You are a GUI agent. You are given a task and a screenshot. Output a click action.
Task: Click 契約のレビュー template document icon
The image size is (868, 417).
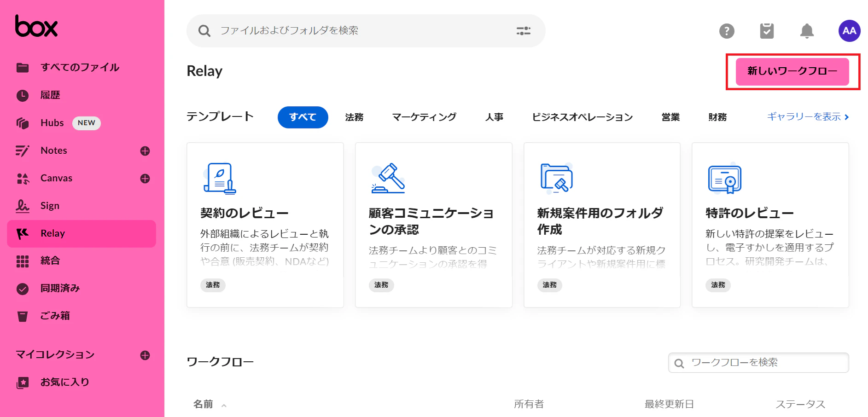pyautogui.click(x=220, y=178)
